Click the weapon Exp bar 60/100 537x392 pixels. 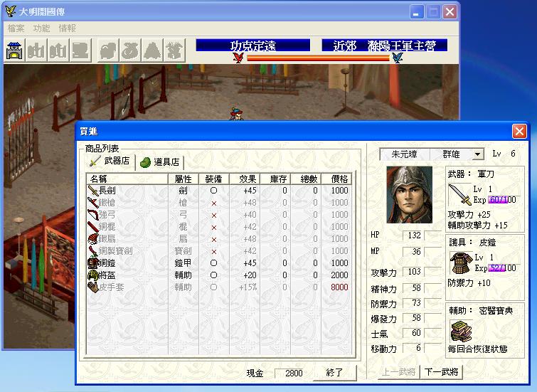[502, 200]
